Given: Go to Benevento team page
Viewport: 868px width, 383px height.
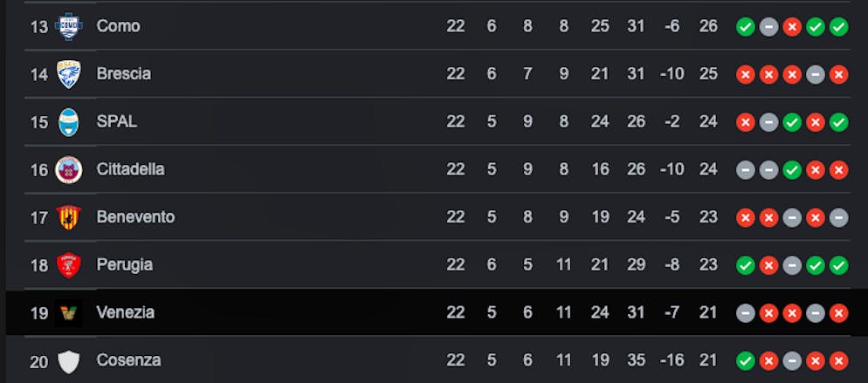Looking at the screenshot, I should (135, 217).
